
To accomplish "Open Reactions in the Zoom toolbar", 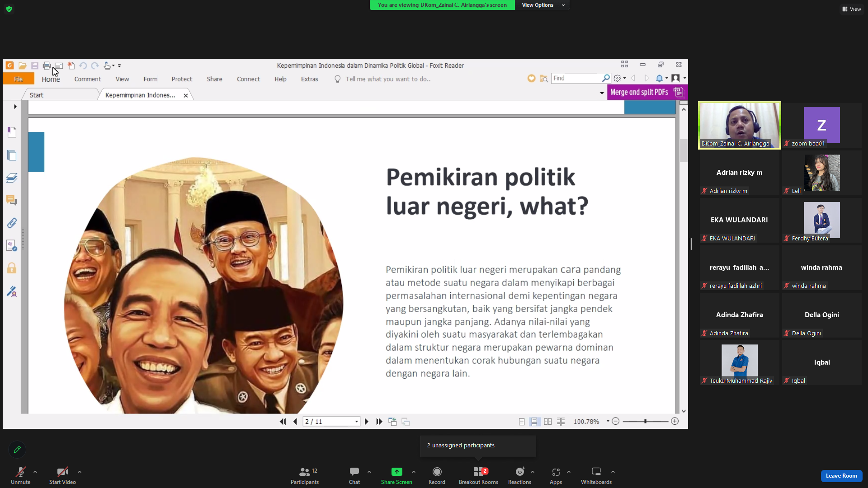I will [x=519, y=475].
